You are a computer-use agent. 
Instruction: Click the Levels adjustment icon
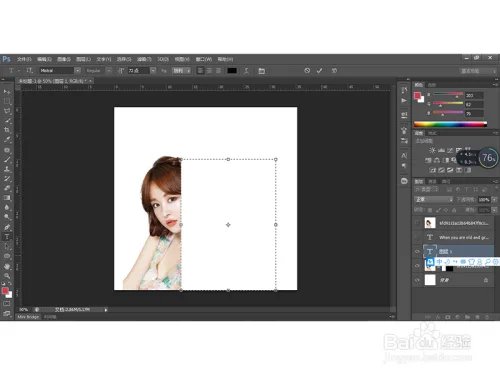(441, 150)
